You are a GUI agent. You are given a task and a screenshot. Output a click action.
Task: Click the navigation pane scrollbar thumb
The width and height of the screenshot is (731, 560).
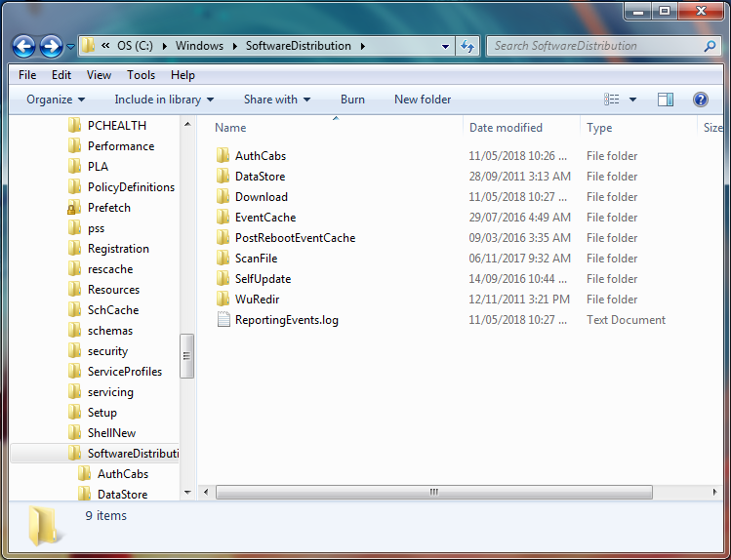tap(187, 356)
